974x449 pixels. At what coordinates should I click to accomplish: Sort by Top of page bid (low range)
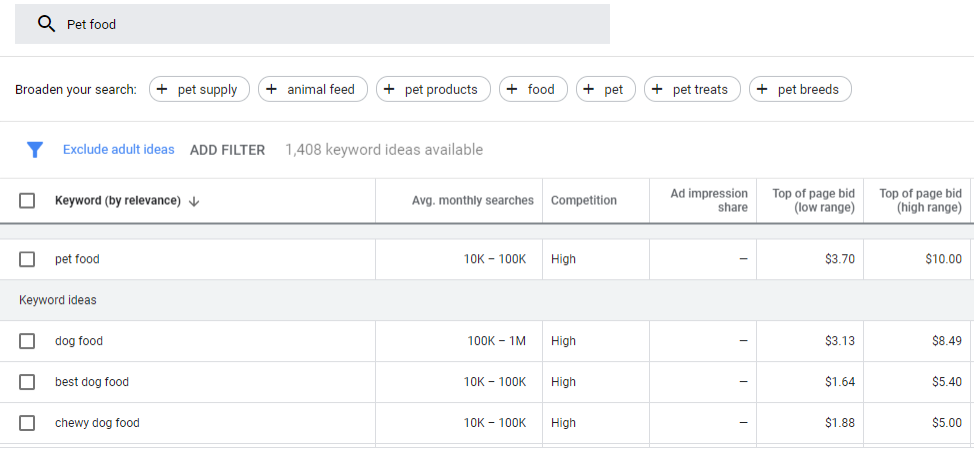click(813, 201)
